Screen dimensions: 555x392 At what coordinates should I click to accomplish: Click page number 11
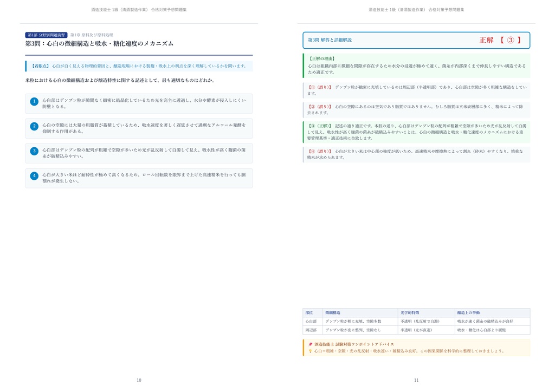pos(416,380)
